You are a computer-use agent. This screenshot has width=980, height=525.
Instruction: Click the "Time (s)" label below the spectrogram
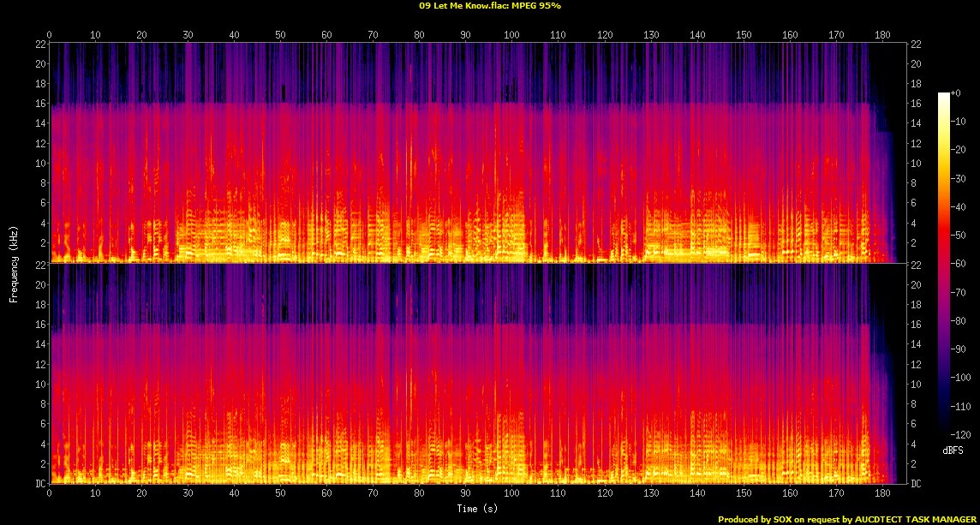coord(477,508)
